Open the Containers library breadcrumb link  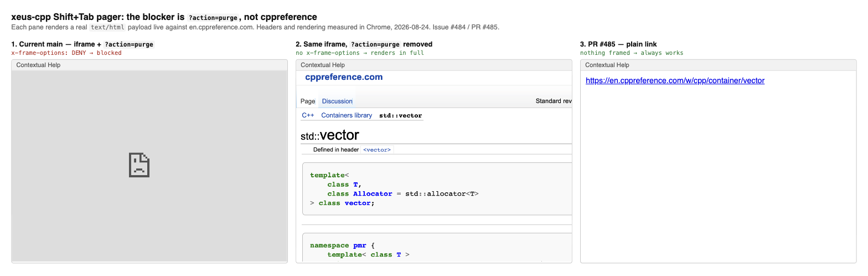coord(347,115)
